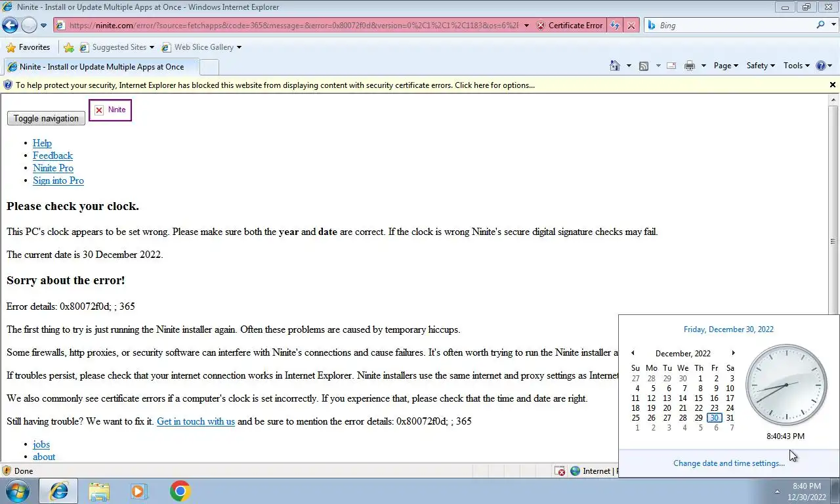Click the highlighted date 30 in calendar
Viewport: 840px width, 504px height.
(x=715, y=418)
